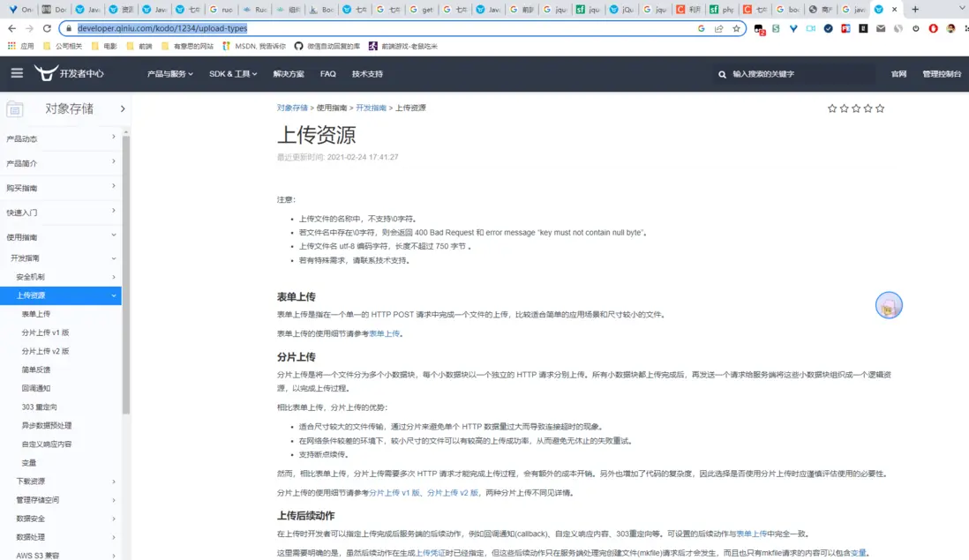Open the 有意思的网站 bookmark folder

tap(187, 47)
